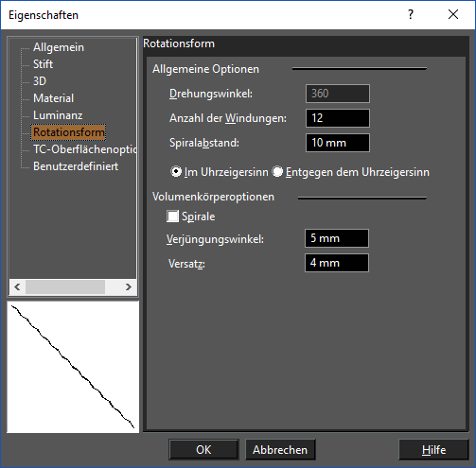476x468 pixels.
Task: Click the Drehungswinkel label
Action: (211, 94)
